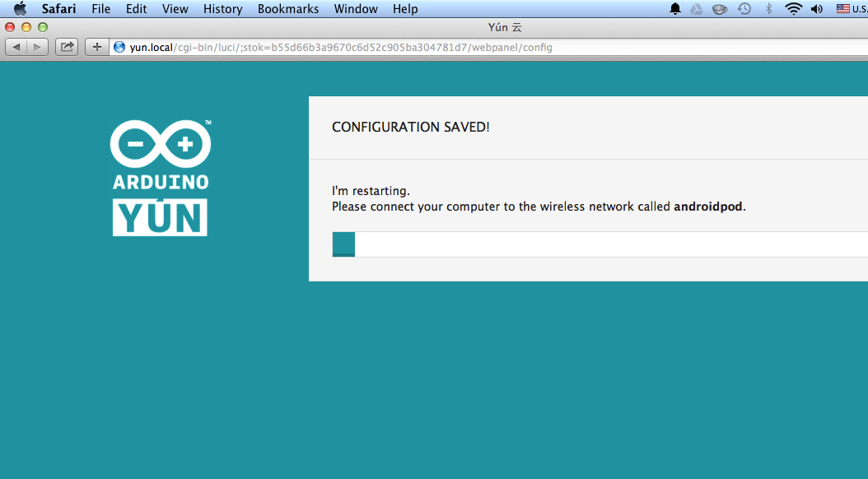Screen dimensions: 868x479
Task: Open the Bookmarks menu
Action: [288, 9]
